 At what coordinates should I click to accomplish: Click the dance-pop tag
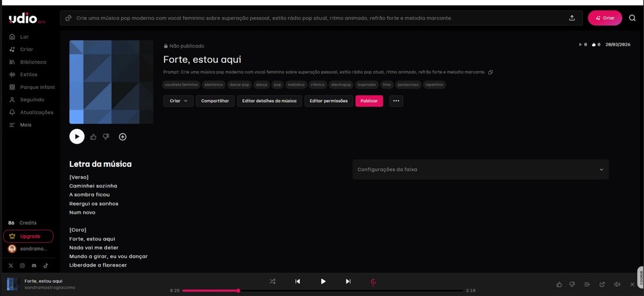240,84
